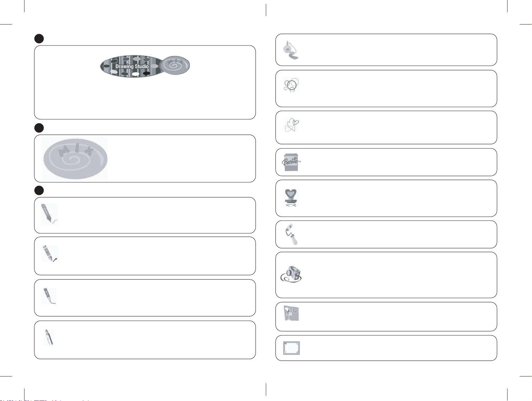Image resolution: width=532 pixels, height=401 pixels.
Task: Select the perfume spray bottle icon
Action: pos(291,50)
